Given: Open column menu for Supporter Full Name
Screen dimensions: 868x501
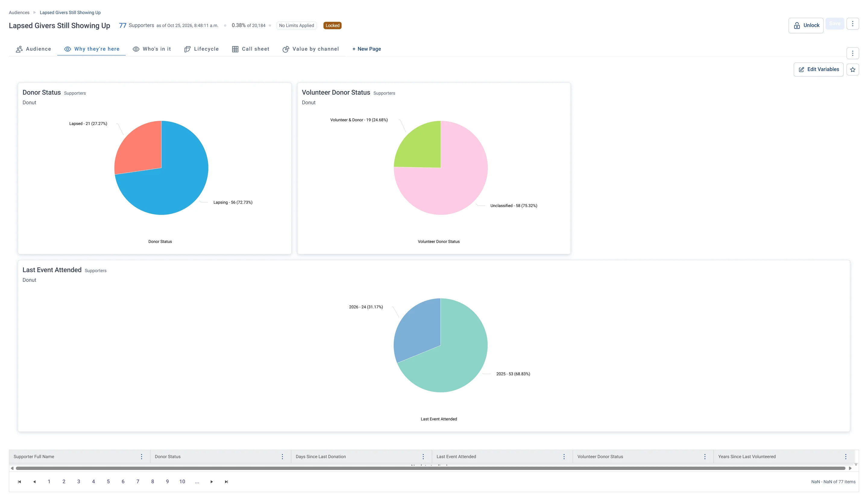Looking at the screenshot, I should coord(141,456).
